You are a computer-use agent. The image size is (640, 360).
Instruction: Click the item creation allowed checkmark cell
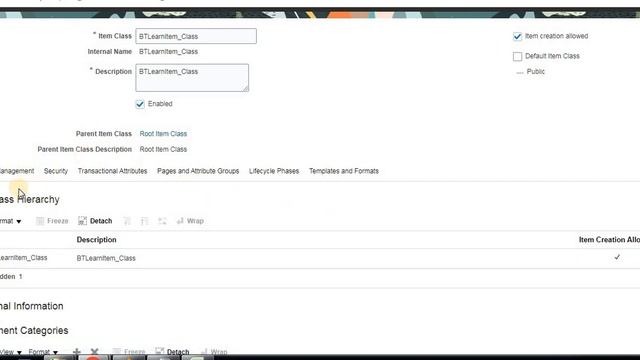pos(617,257)
